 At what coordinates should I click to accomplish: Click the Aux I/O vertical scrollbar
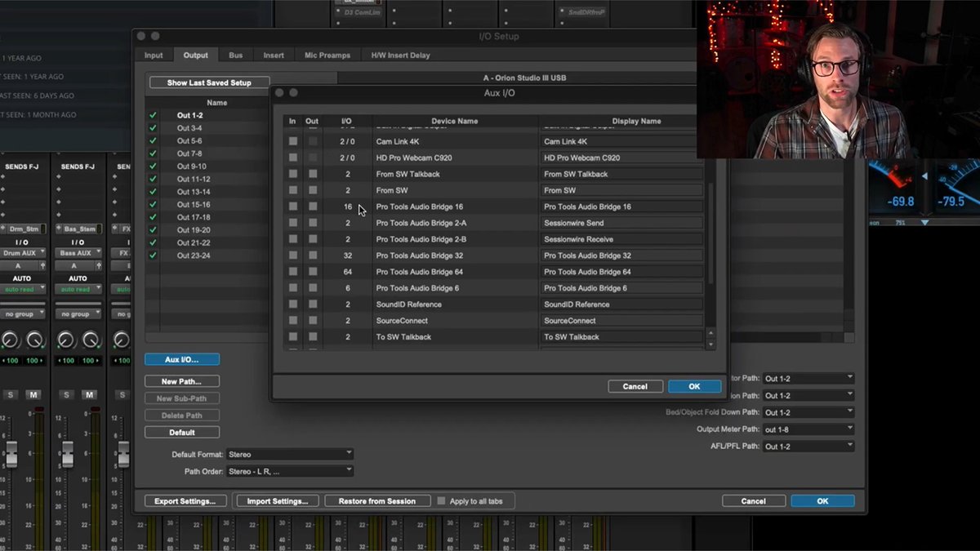tap(710, 233)
